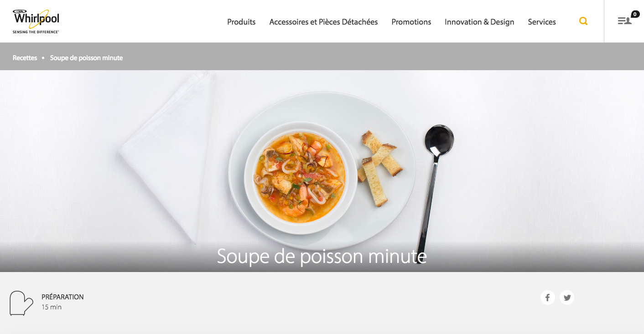Image resolution: width=644 pixels, height=334 pixels.
Task: Expand Innovation & Design menu
Action: pos(479,22)
